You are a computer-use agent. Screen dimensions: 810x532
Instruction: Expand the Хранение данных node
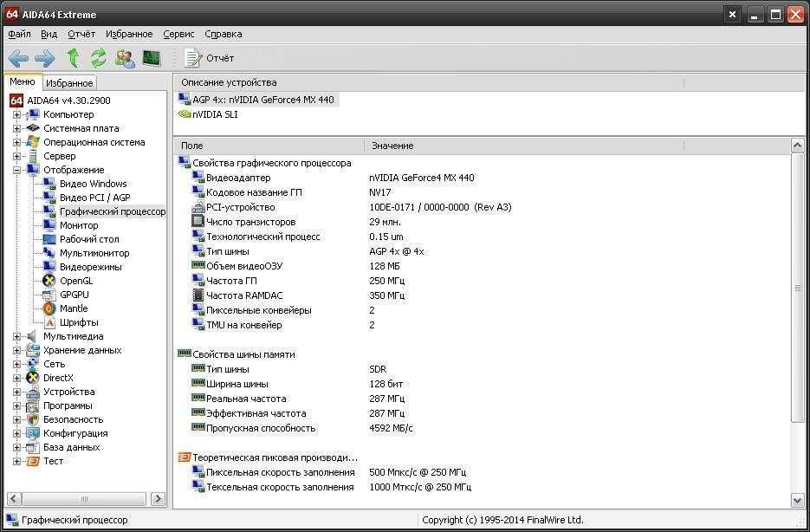tap(16, 350)
